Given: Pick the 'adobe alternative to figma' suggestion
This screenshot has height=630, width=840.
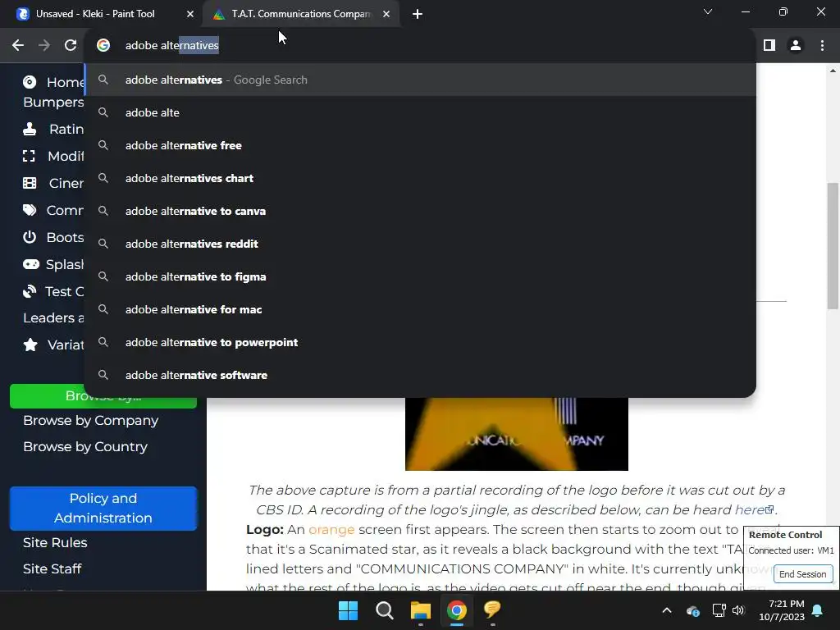Looking at the screenshot, I should (x=421, y=276).
